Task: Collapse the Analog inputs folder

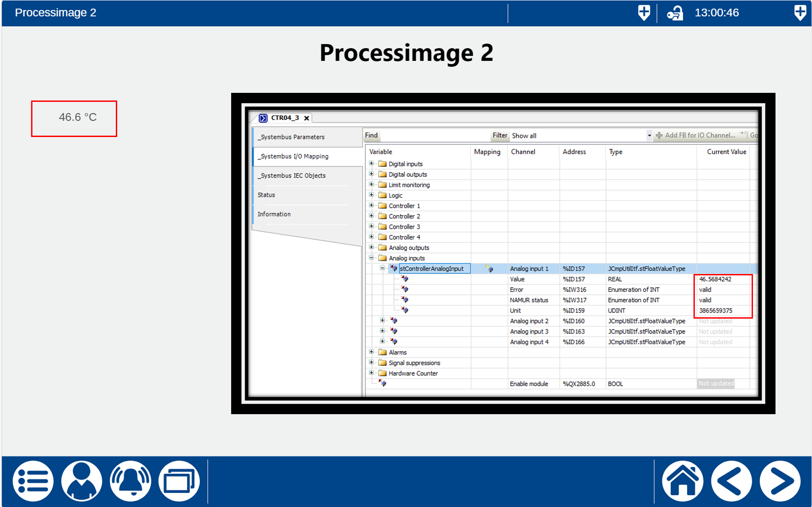Action: click(x=371, y=258)
